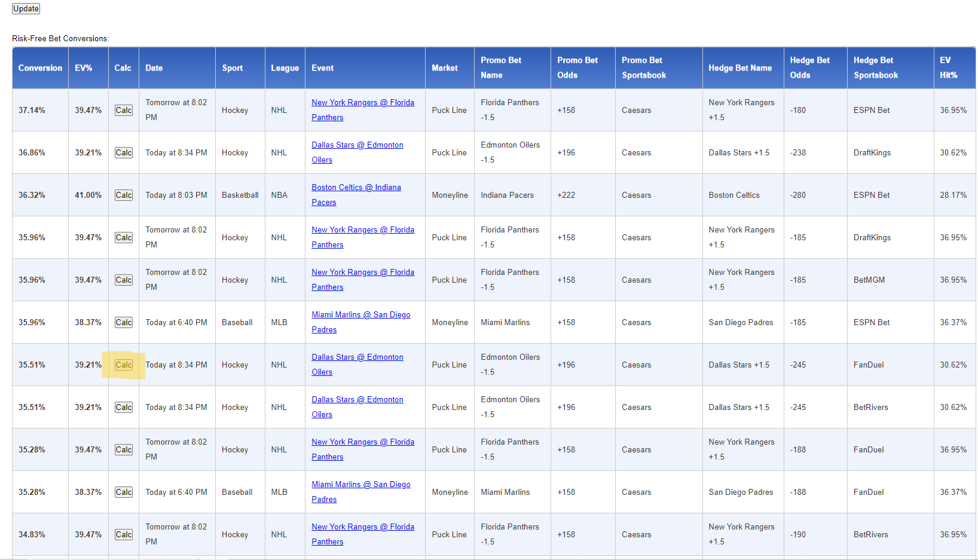This screenshot has width=978, height=560.
Task: Select the 37.14% conversion cell
Action: point(40,110)
